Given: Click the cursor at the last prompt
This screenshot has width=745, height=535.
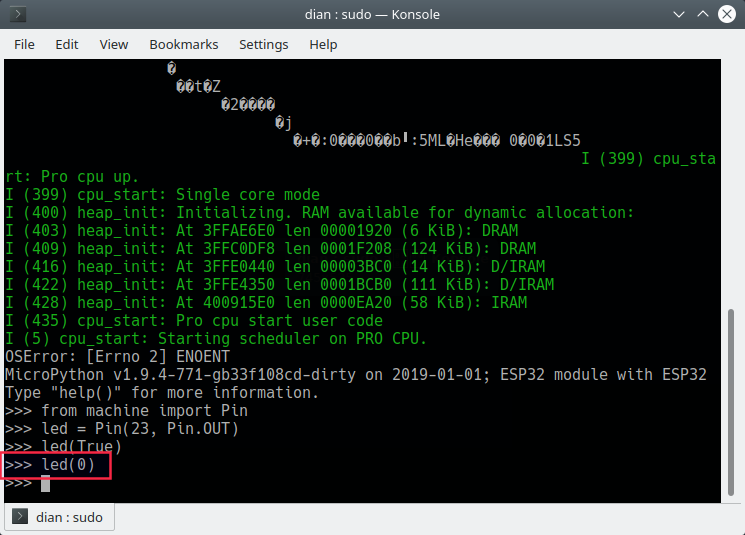Looking at the screenshot, I should point(45,484).
